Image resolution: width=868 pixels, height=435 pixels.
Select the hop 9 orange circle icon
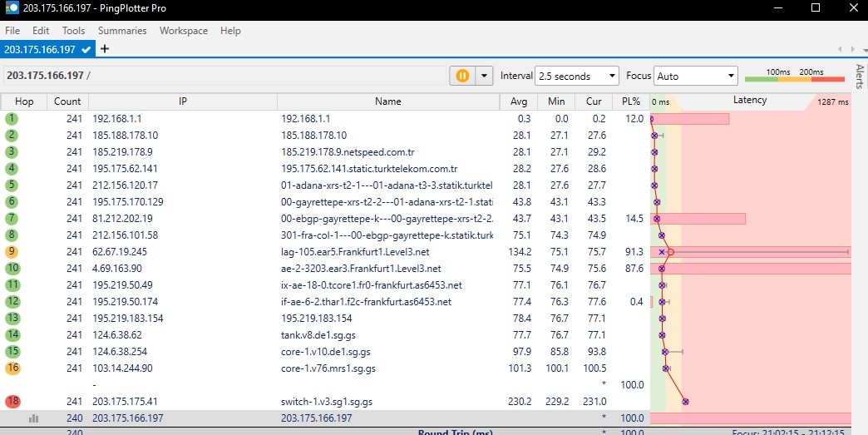click(12, 252)
